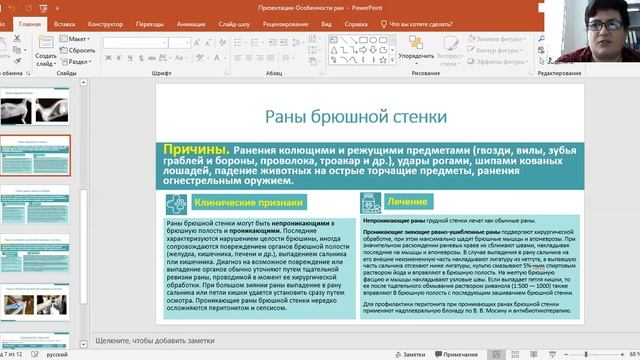Open the Конструктор ribbon tab
The height and width of the screenshot is (360, 640).
105,24
